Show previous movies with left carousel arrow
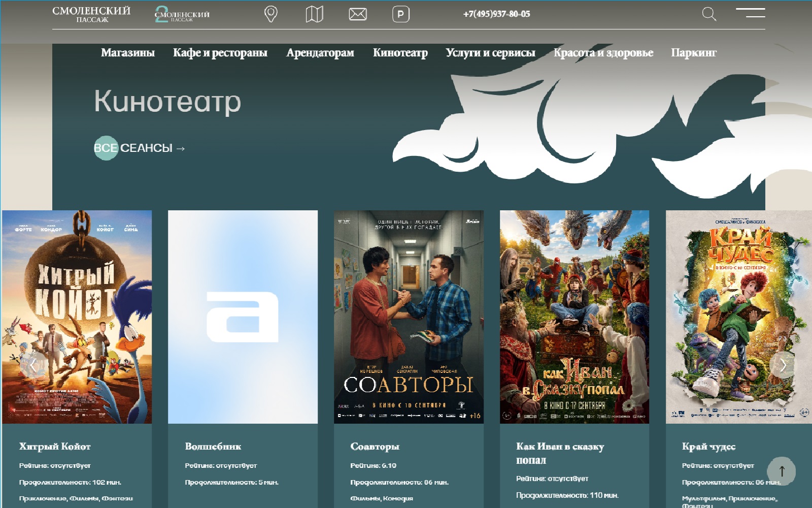Screen dimensions: 812x508 click(33, 365)
